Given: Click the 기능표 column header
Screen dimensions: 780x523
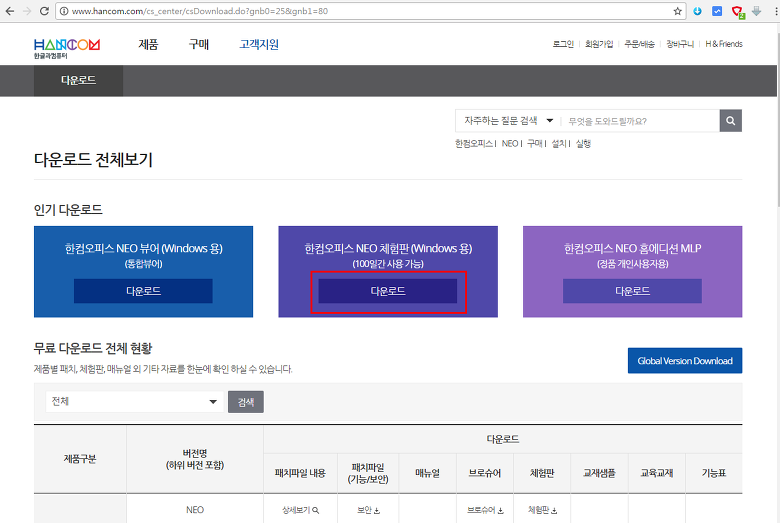Looking at the screenshot, I should tap(713, 473).
